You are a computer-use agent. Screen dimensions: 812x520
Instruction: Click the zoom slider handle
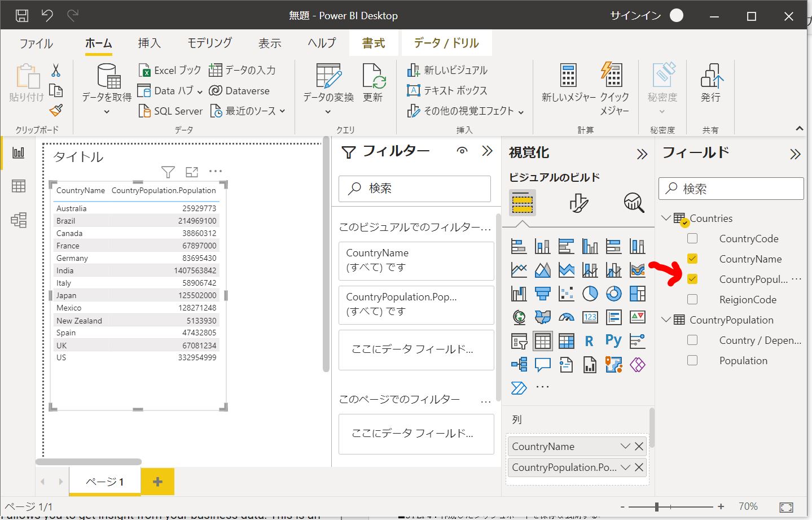(x=657, y=506)
